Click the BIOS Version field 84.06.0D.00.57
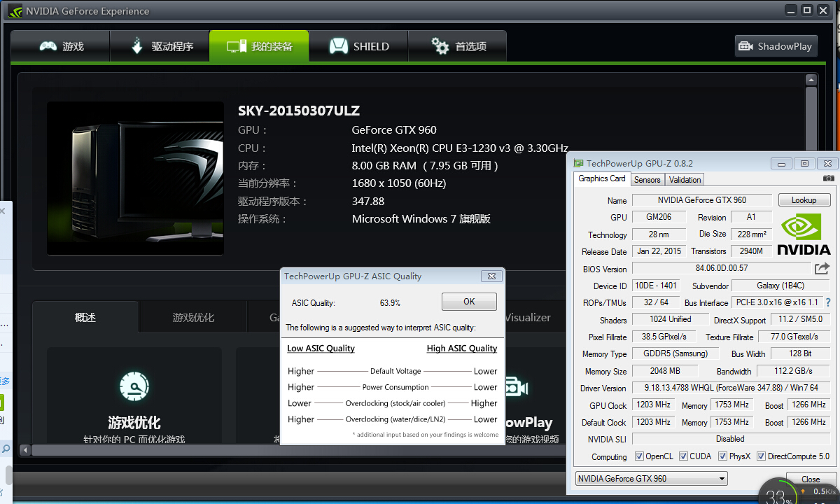The width and height of the screenshot is (840, 504). coord(722,268)
